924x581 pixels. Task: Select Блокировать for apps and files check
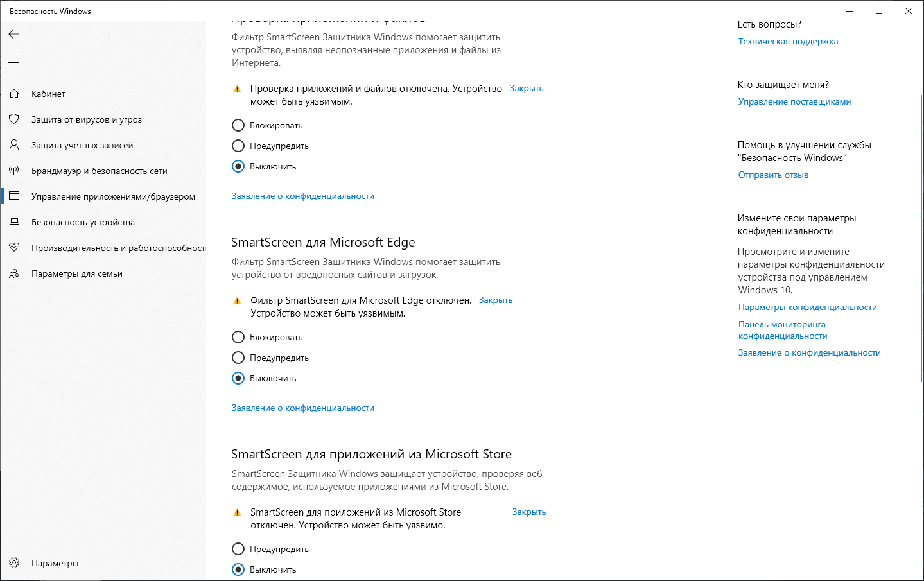pyautogui.click(x=238, y=125)
